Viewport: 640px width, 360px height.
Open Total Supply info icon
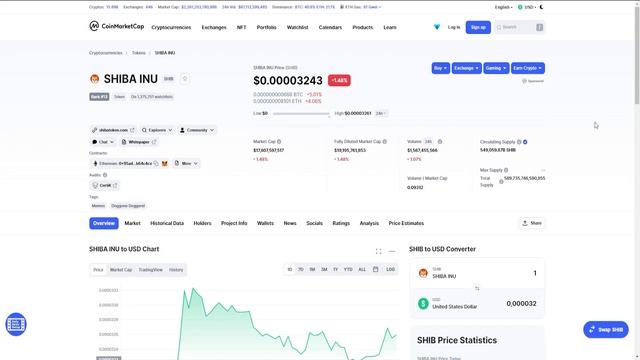click(x=501, y=182)
